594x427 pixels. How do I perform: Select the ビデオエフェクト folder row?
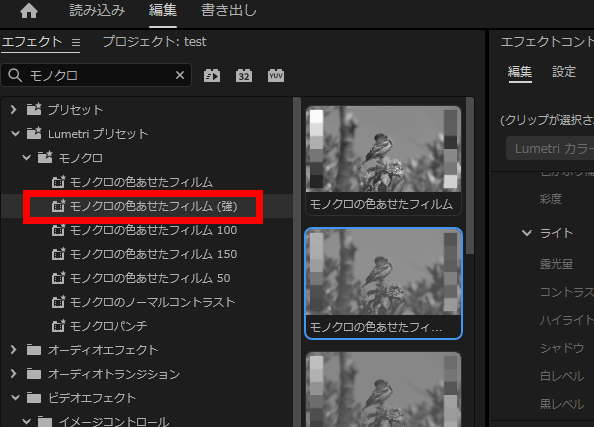pyautogui.click(x=147, y=398)
